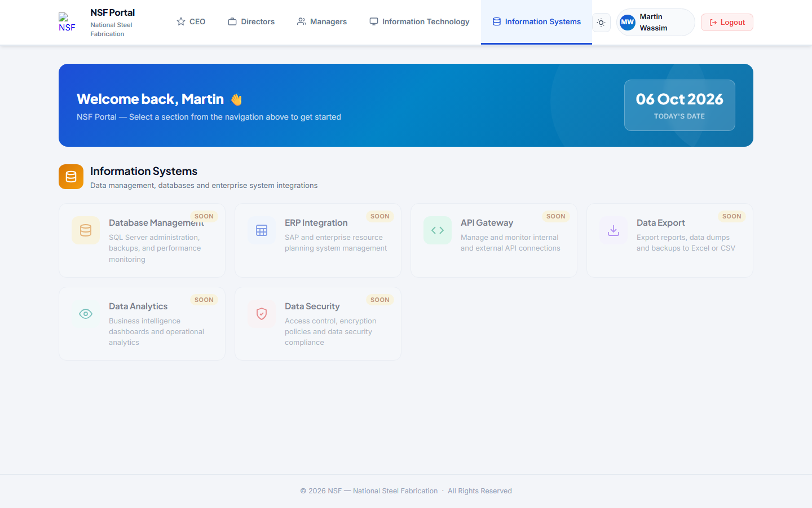
Task: Click the Database Management card icon
Action: click(x=86, y=230)
